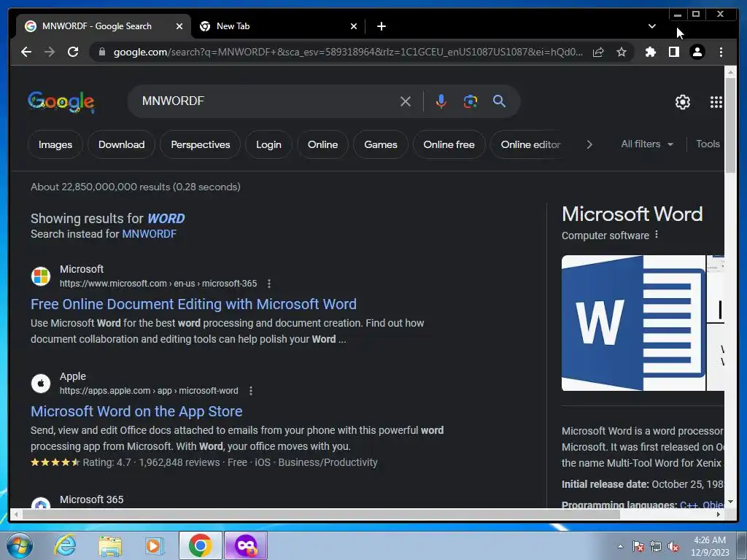Go back to the previous page
The width and height of the screenshot is (747, 560).
coord(26,52)
